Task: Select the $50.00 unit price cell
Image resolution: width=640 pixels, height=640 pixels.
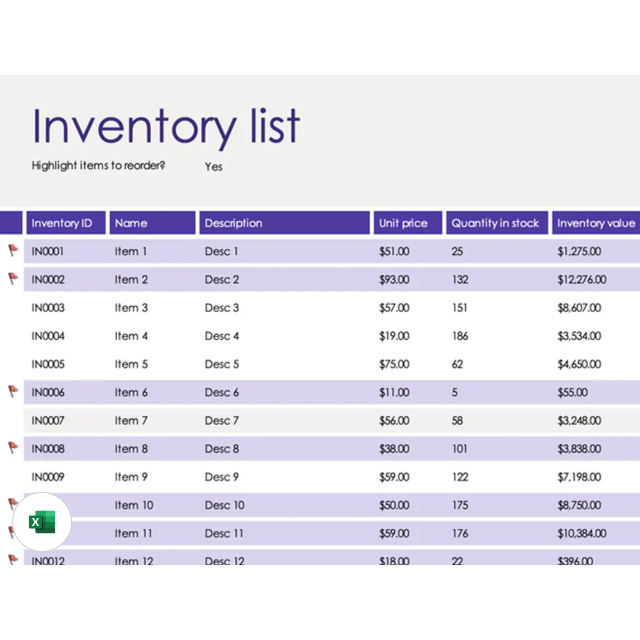Action: pyautogui.click(x=394, y=505)
